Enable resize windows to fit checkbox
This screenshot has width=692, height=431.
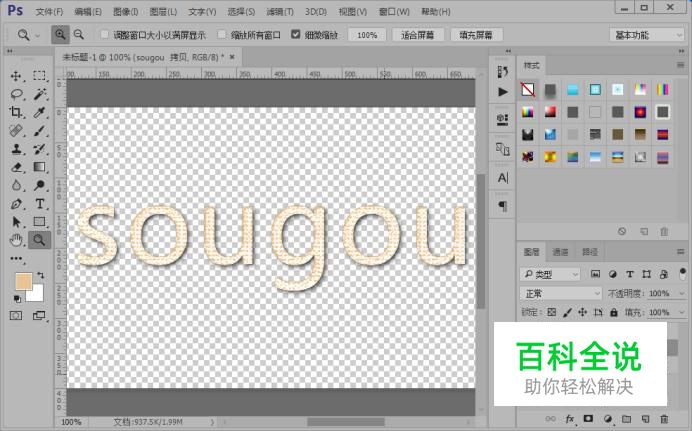pyautogui.click(x=105, y=34)
